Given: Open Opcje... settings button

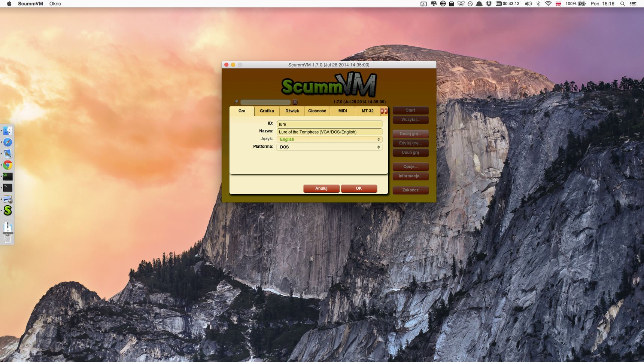Looking at the screenshot, I should [410, 167].
